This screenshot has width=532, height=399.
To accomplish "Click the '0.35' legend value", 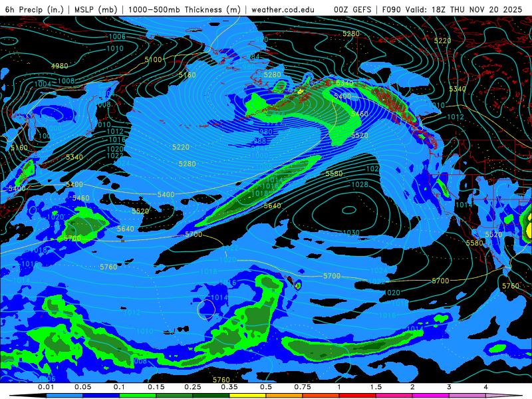I will coord(229,387).
